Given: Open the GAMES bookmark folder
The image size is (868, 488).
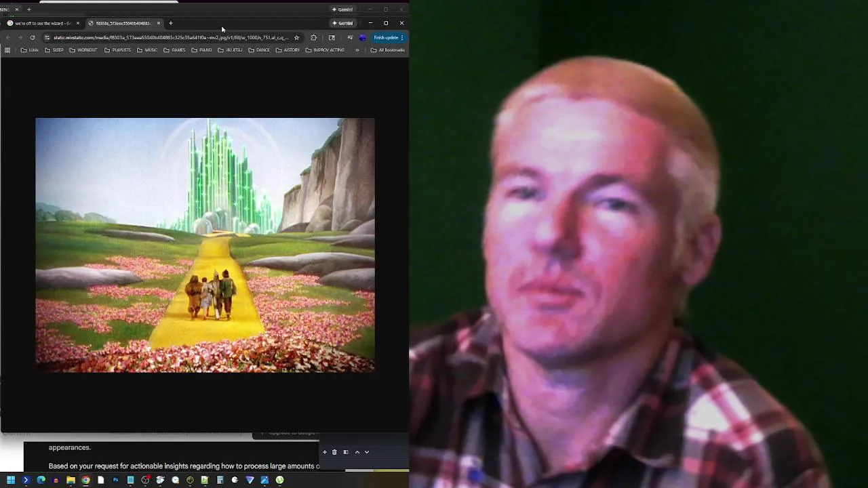Looking at the screenshot, I should tap(175, 50).
